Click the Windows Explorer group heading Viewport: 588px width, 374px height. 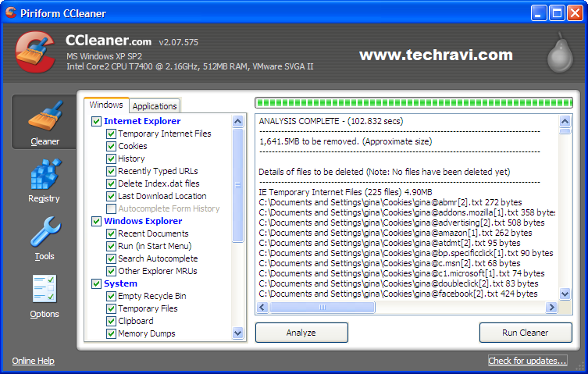[143, 221]
